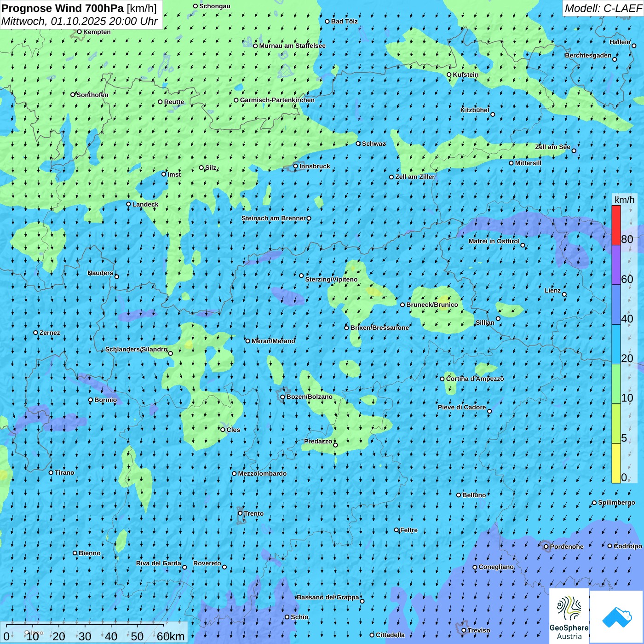Click the 'Prognose Wind 700hPa' title

click(63, 8)
